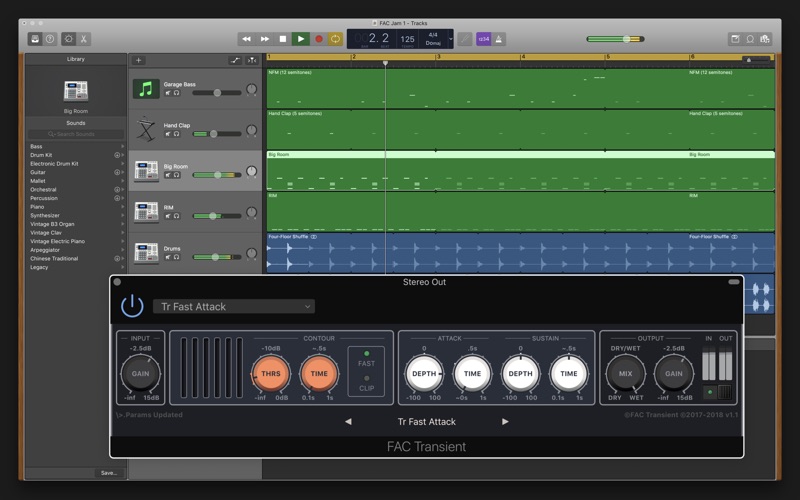Expand Orchestral category arrow

pyautogui.click(x=122, y=189)
